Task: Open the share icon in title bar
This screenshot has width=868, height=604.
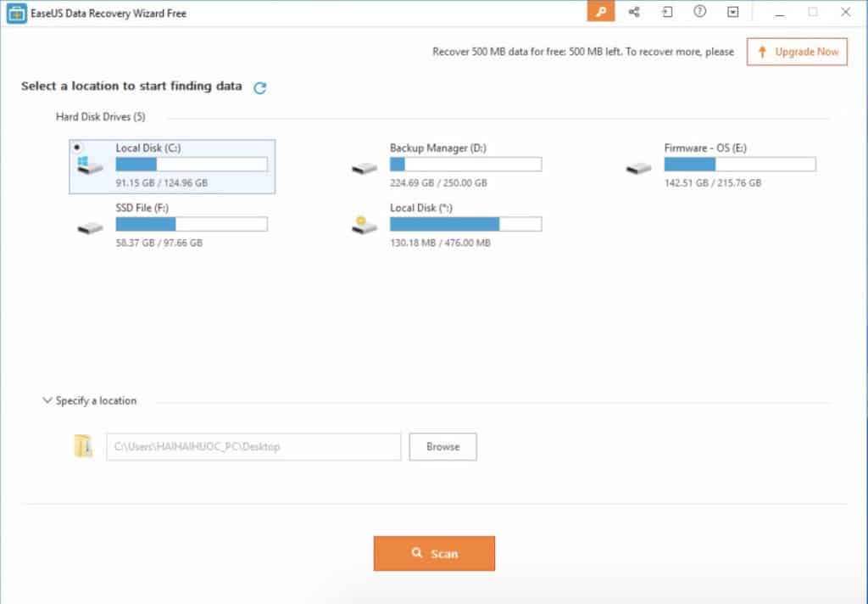Action: (634, 12)
